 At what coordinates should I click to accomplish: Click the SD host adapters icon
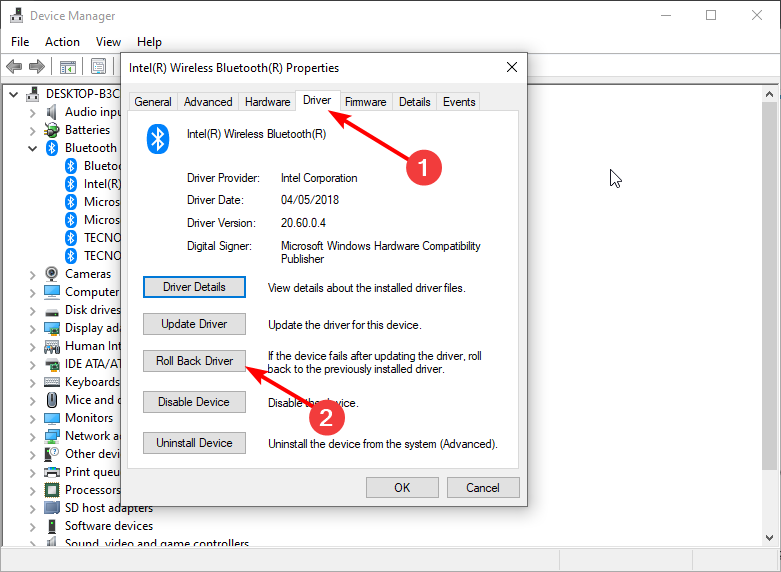click(52, 508)
